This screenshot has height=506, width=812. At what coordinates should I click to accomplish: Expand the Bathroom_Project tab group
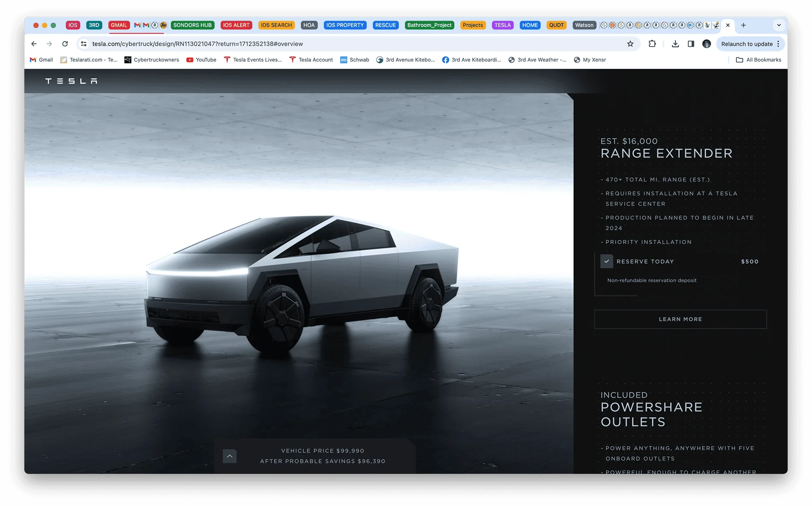point(429,25)
